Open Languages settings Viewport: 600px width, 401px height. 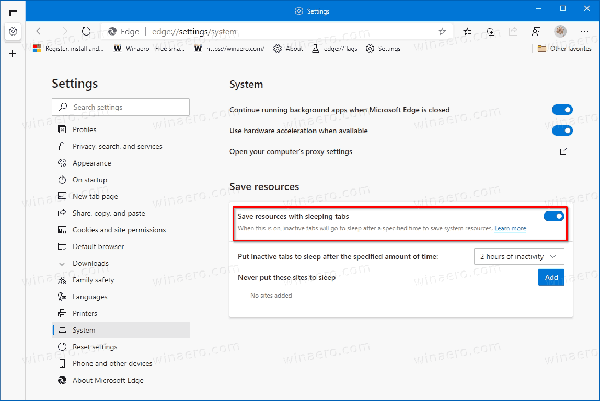point(121,297)
